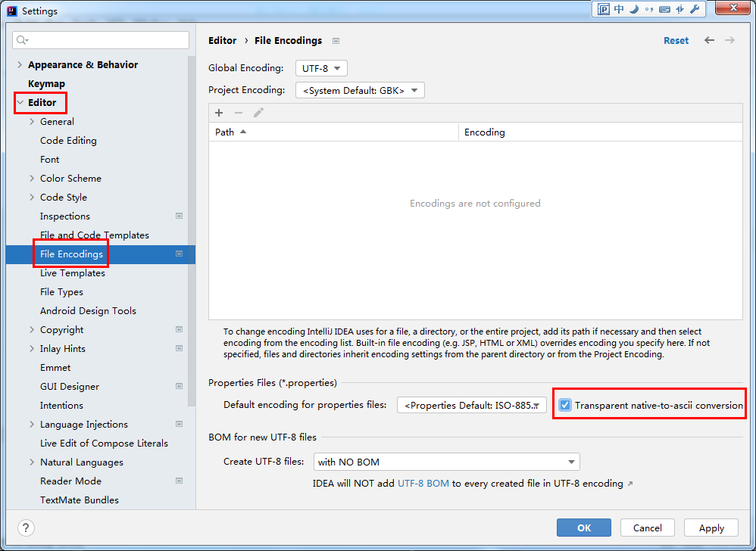Click the project-level icon on GUI Designer row
The image size is (756, 551).
point(180,386)
